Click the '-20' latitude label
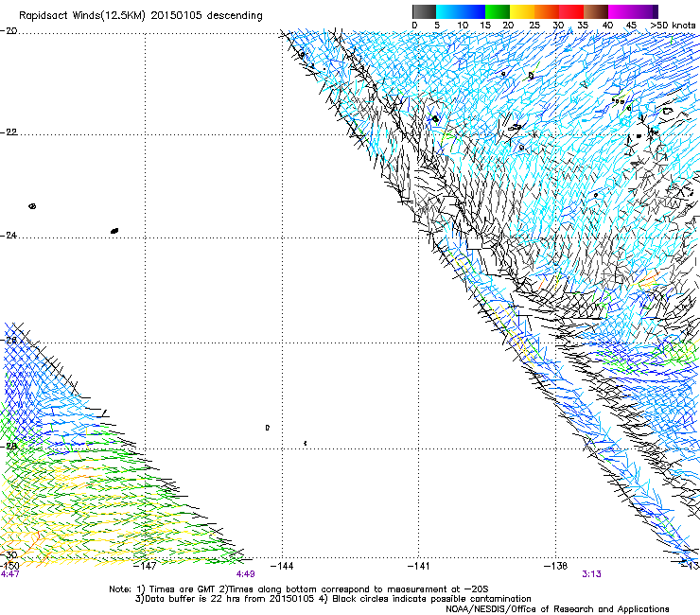 tap(9, 31)
